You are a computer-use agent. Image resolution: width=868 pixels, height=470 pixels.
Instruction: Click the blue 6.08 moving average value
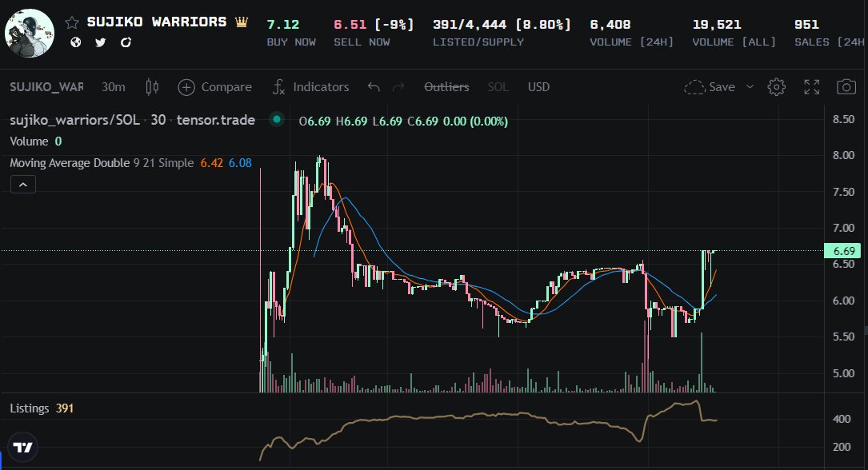(x=240, y=163)
